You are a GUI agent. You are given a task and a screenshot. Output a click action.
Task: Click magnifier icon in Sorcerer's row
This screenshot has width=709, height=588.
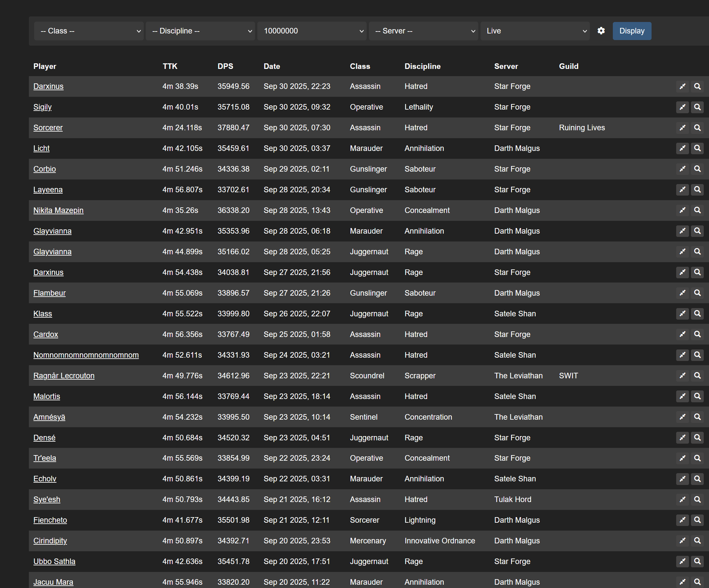pos(697,128)
